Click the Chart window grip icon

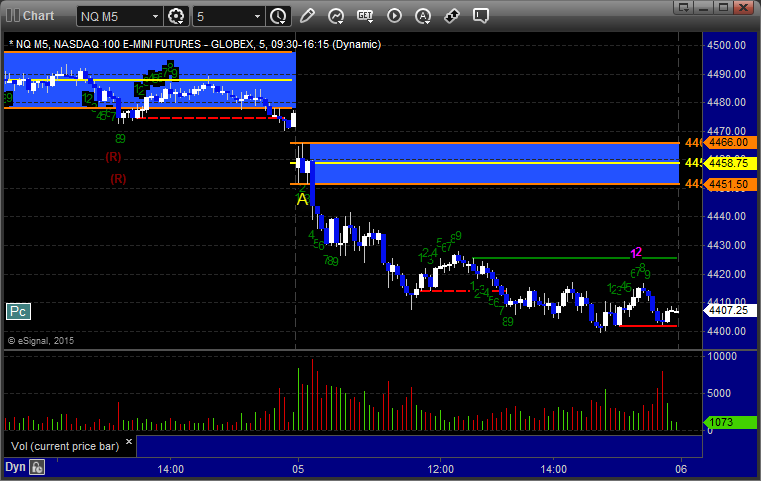[x=12, y=16]
